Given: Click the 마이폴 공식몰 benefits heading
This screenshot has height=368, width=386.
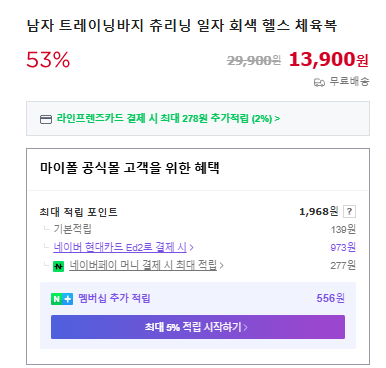Looking at the screenshot, I should (x=130, y=168).
